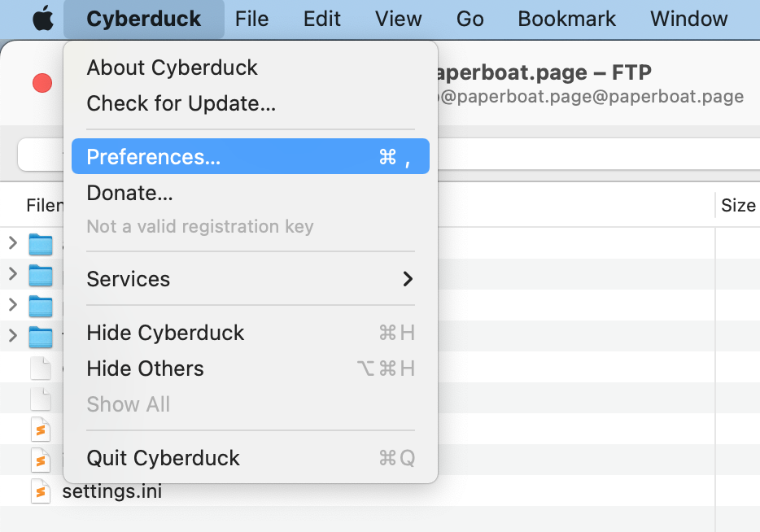Open the View menu

[398, 19]
